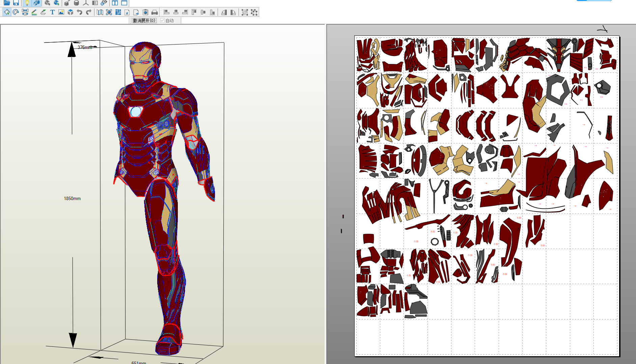This screenshot has width=636, height=364.
Task: Select the gray cube with cursor tool
Action: (47, 3)
